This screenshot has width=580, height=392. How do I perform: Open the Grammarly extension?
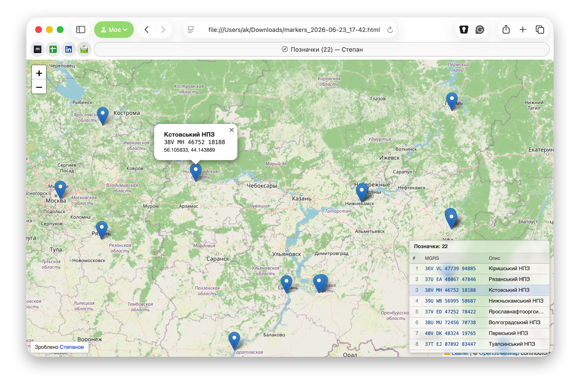point(479,30)
